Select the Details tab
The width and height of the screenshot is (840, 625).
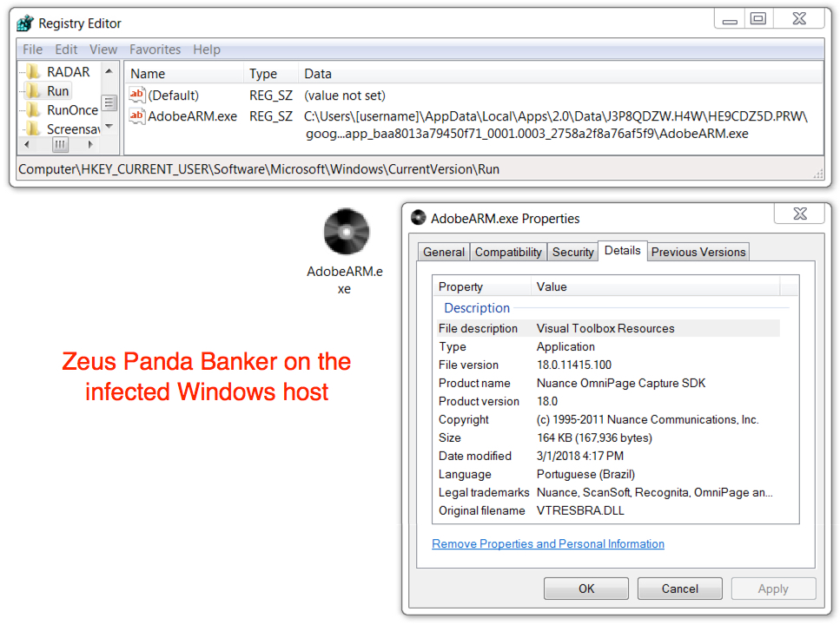(623, 251)
